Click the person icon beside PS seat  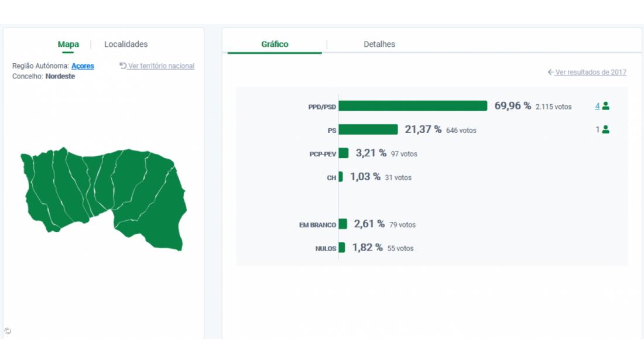click(x=605, y=129)
